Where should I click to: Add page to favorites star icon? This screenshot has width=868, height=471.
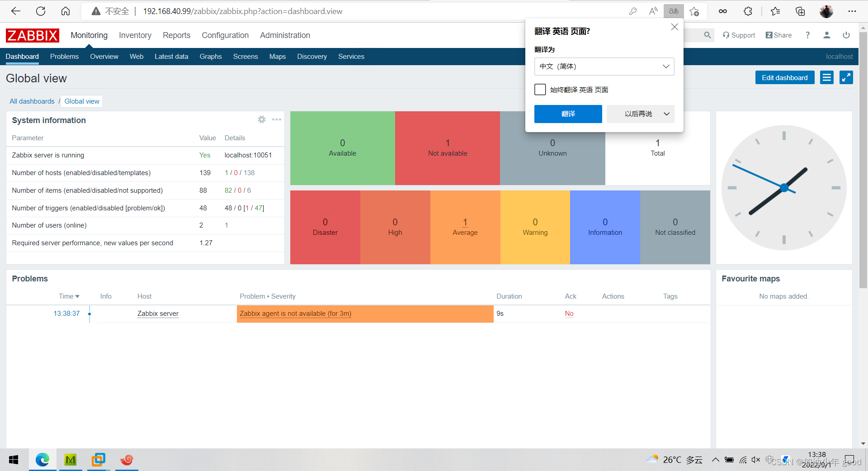pos(694,11)
